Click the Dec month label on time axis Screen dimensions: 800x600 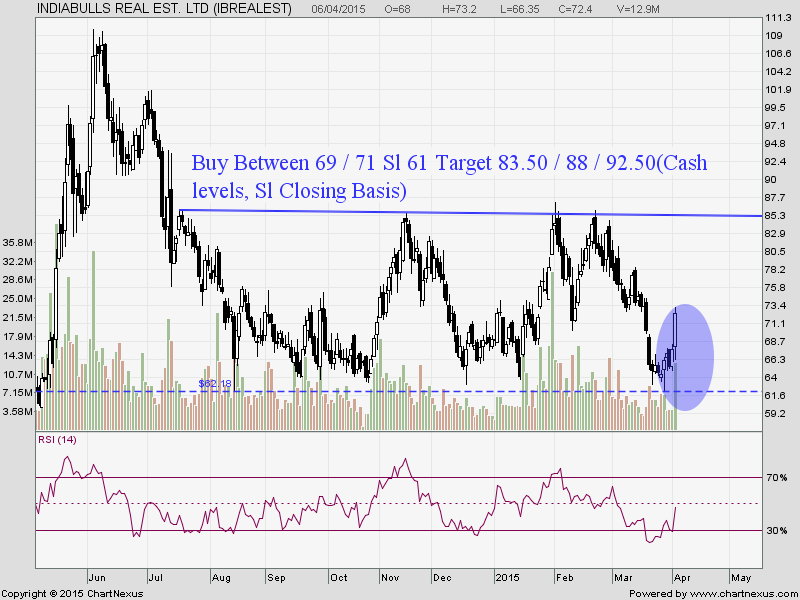(x=441, y=578)
